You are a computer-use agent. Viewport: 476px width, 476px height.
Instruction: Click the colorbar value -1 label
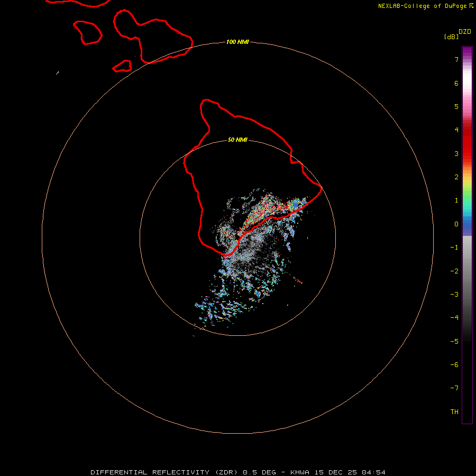454,248
